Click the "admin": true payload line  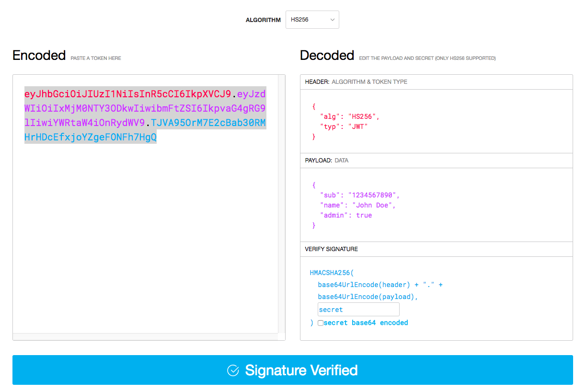coord(346,215)
